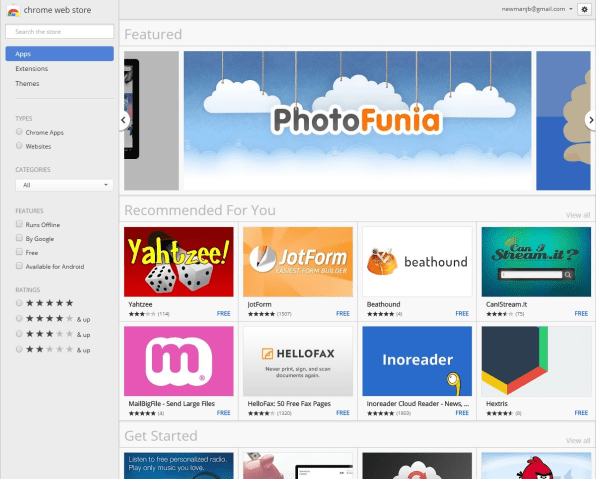This screenshot has height=479, width=596.
Task: Click the MailBigFile FREE button
Action: pyautogui.click(x=224, y=413)
